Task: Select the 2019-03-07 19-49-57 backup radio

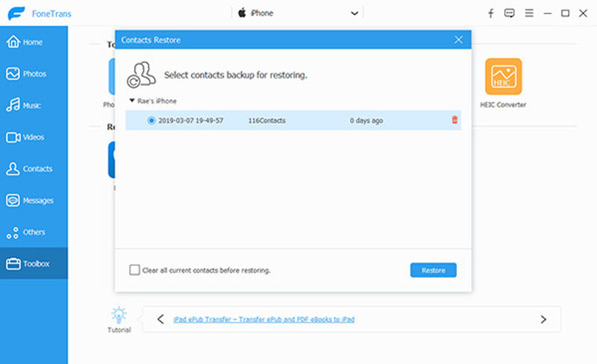Action: coord(151,120)
